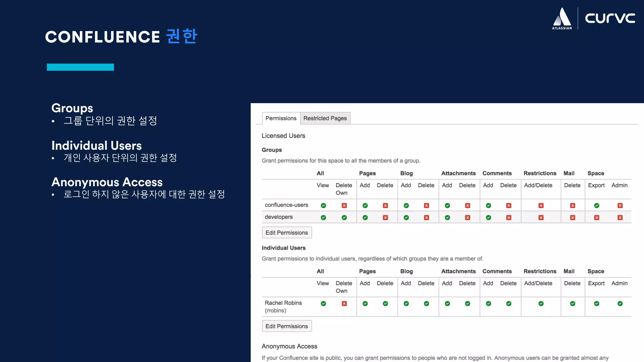Image resolution: width=644 pixels, height=362 pixels.
Task: Click the Curvc logo
Action: (610, 18)
